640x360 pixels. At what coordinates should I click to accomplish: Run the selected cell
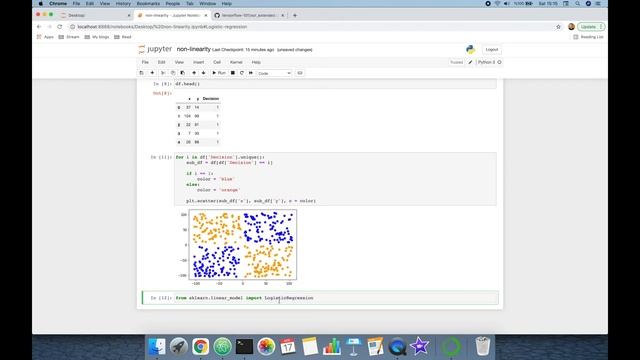point(219,73)
